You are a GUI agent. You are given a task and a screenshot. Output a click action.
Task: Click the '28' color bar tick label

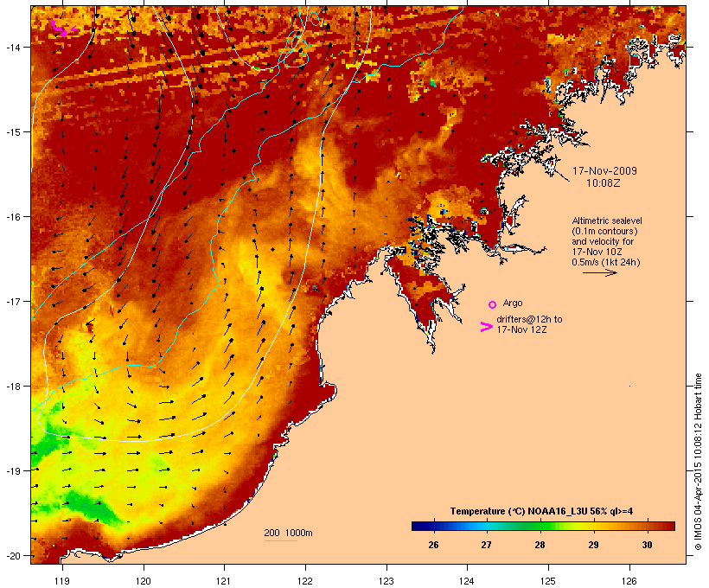pyautogui.click(x=540, y=545)
